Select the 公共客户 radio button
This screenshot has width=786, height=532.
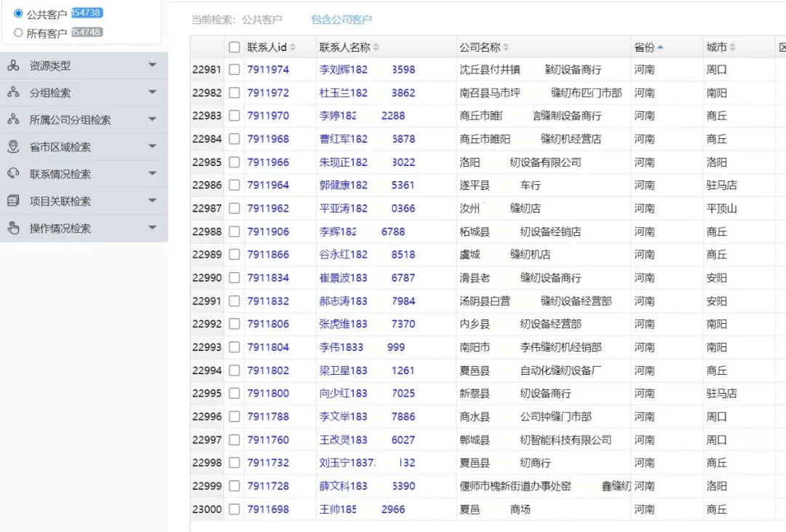click(x=18, y=13)
